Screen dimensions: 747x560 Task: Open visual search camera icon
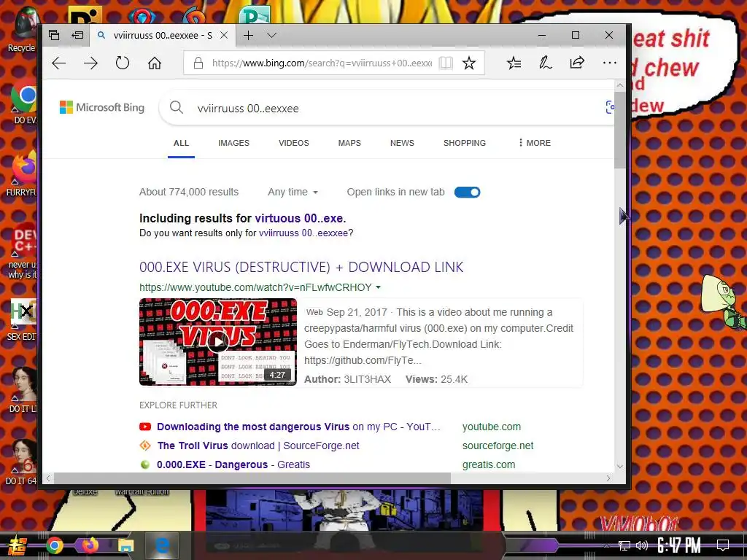click(609, 107)
